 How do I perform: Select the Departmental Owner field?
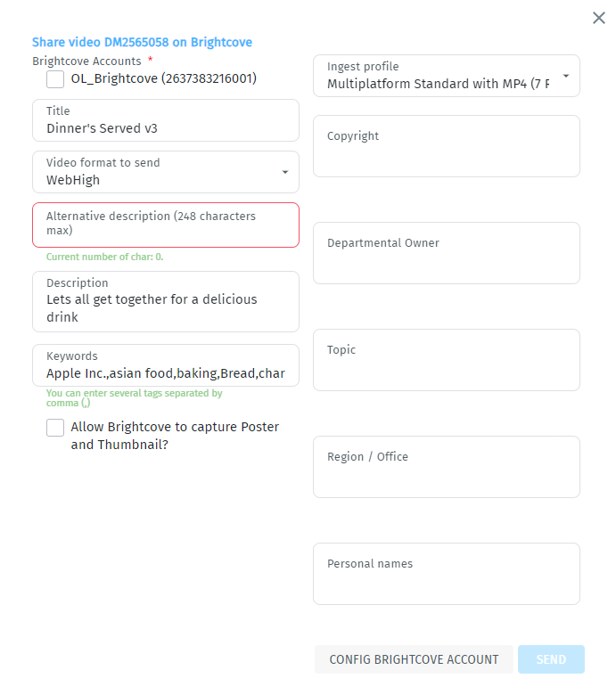[446, 261]
